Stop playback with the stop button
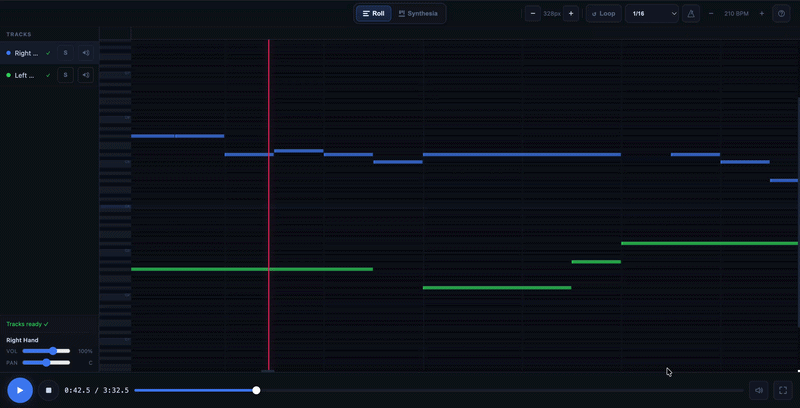Screen dimensions: 800x408 point(48,390)
